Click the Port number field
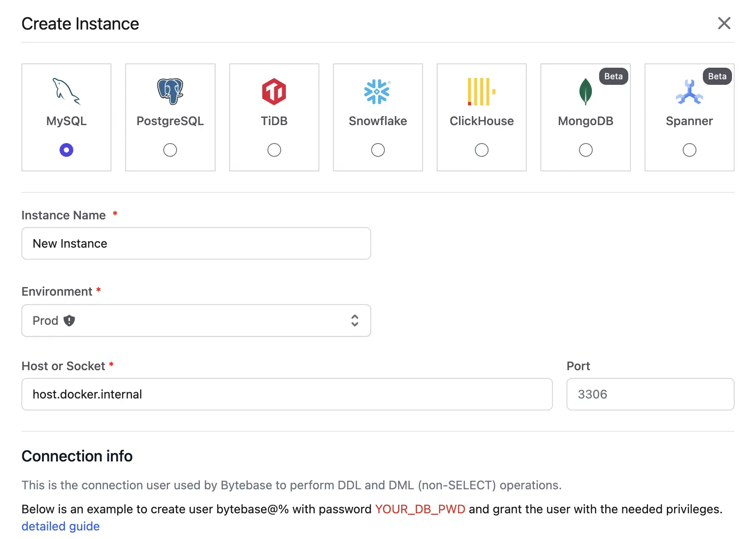The height and width of the screenshot is (539, 756). 650,394
